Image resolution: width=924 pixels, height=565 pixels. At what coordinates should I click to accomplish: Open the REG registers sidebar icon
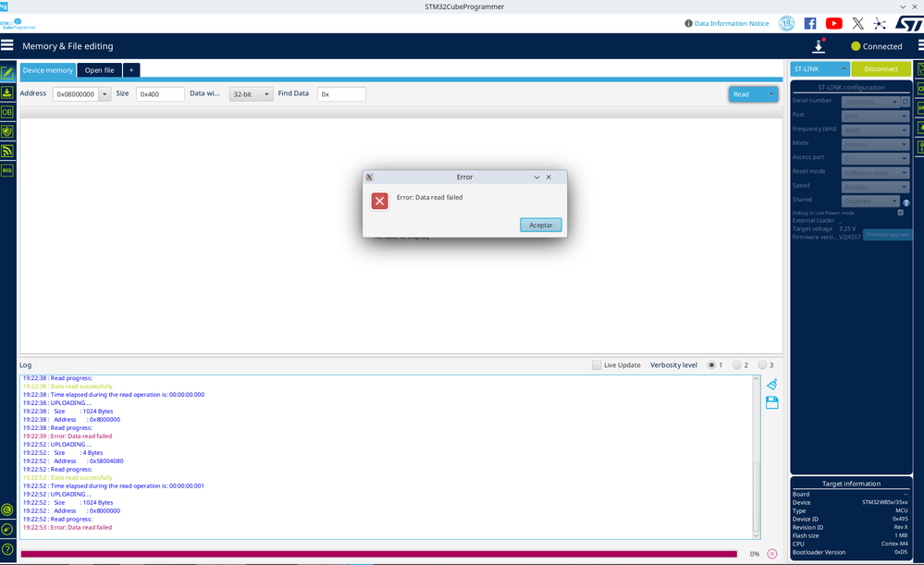(7, 170)
